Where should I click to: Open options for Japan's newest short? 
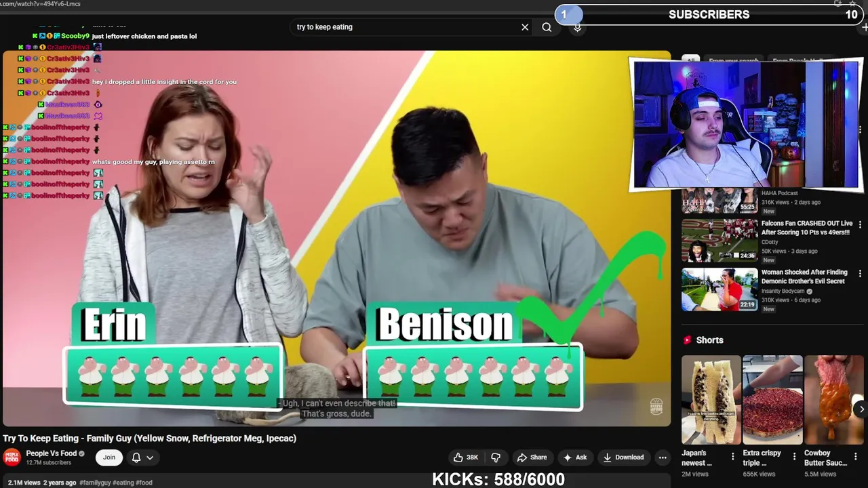pos(732,457)
